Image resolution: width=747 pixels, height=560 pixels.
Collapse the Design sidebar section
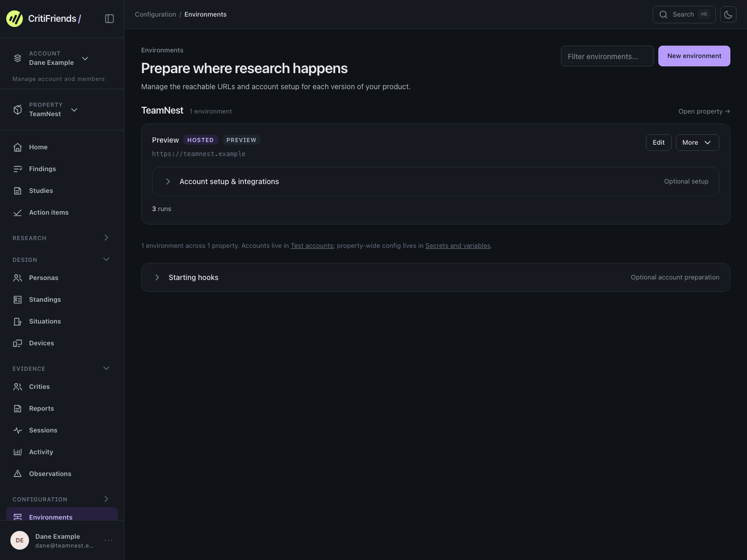click(62, 260)
